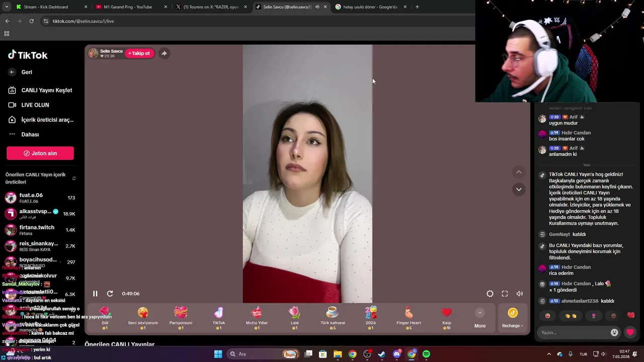644x362 pixels.
Task: Open File Explorer from the taskbar
Action: click(x=338, y=354)
